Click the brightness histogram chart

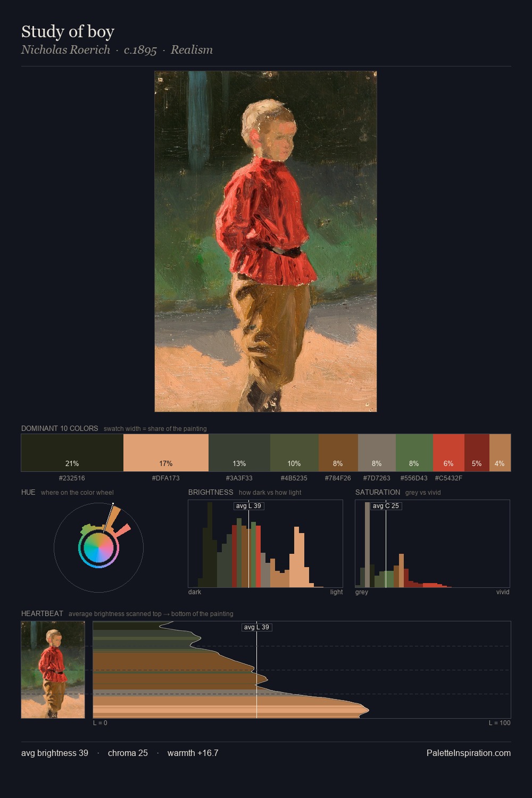(265, 544)
